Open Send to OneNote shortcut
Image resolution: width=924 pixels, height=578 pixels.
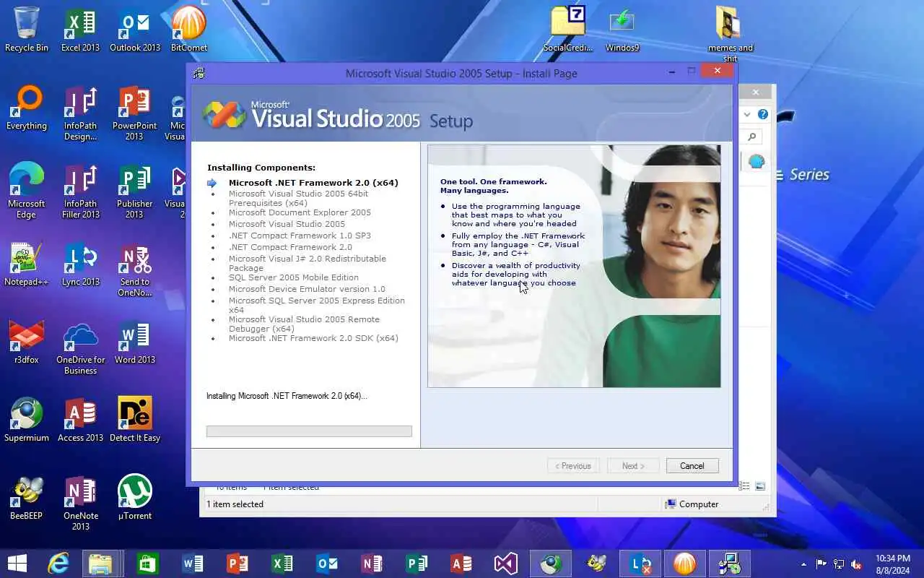point(134,269)
